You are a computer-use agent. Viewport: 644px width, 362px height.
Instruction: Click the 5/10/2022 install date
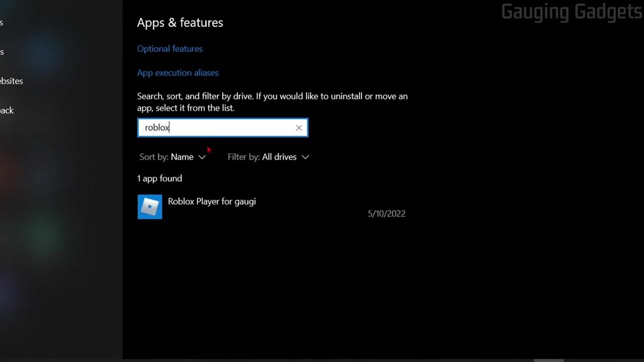point(386,214)
